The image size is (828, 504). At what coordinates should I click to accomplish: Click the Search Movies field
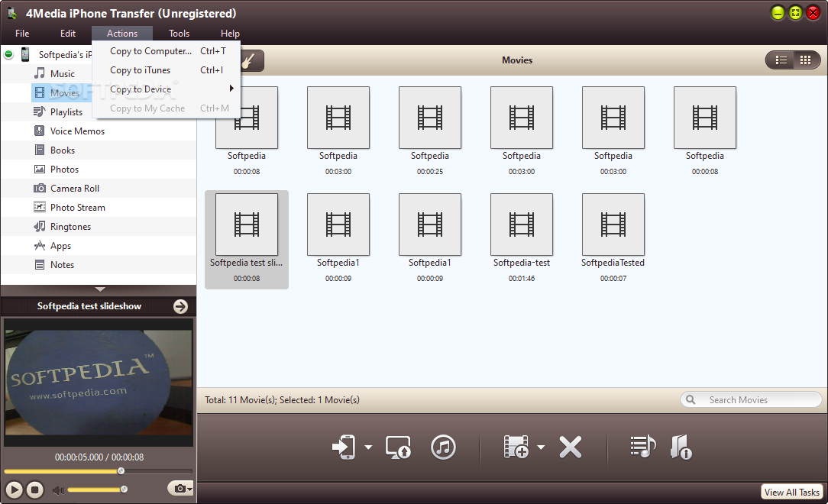751,399
